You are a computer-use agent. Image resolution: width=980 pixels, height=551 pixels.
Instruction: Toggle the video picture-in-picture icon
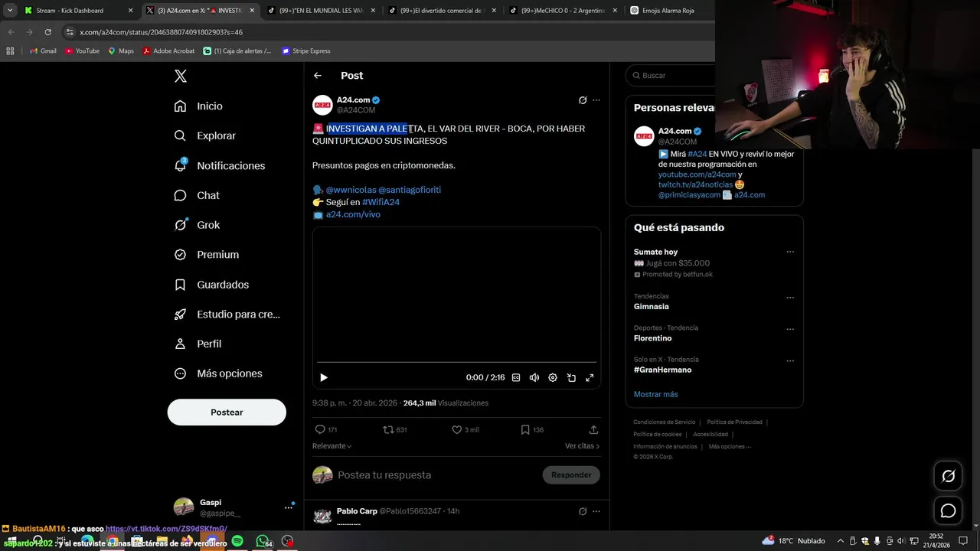tap(571, 377)
